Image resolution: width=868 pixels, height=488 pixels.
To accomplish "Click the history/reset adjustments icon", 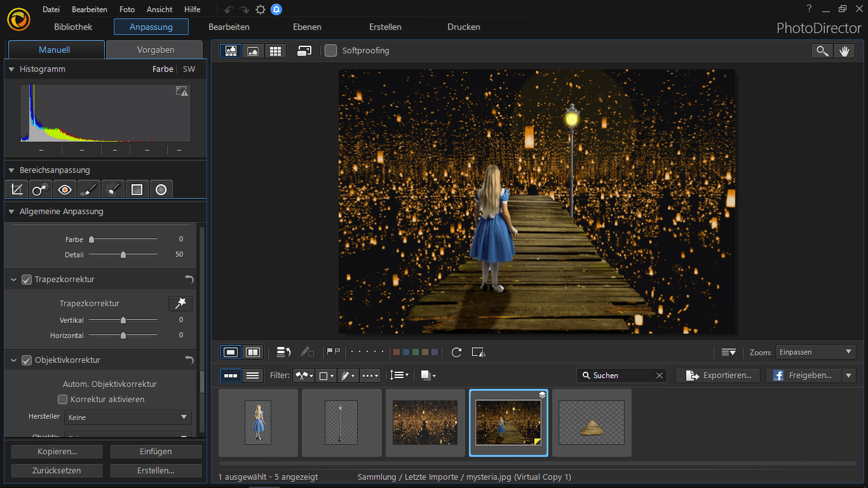I will click(x=283, y=352).
